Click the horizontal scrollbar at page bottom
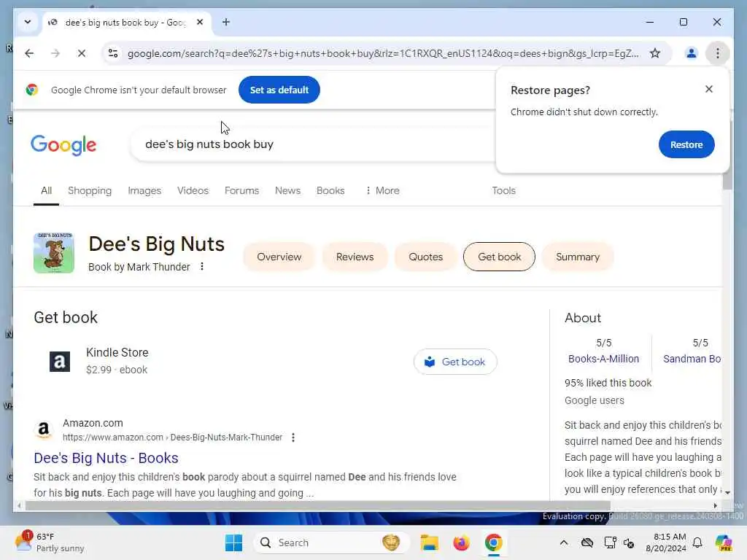The height and width of the screenshot is (560, 747). 318,505
